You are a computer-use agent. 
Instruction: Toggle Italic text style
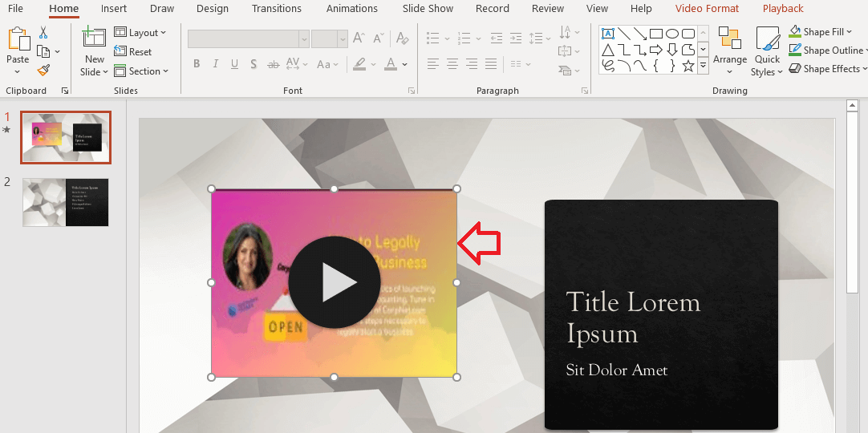(216, 64)
